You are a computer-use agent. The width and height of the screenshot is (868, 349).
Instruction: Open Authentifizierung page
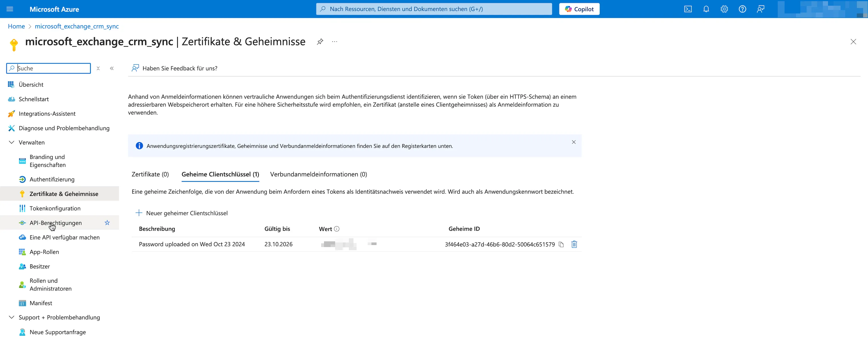tap(52, 180)
